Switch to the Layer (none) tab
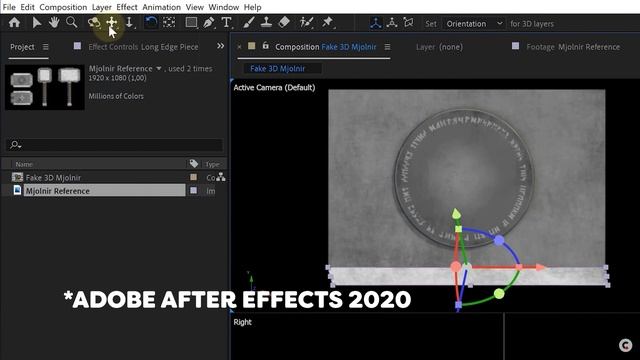The height and width of the screenshot is (360, 640). pos(439,47)
